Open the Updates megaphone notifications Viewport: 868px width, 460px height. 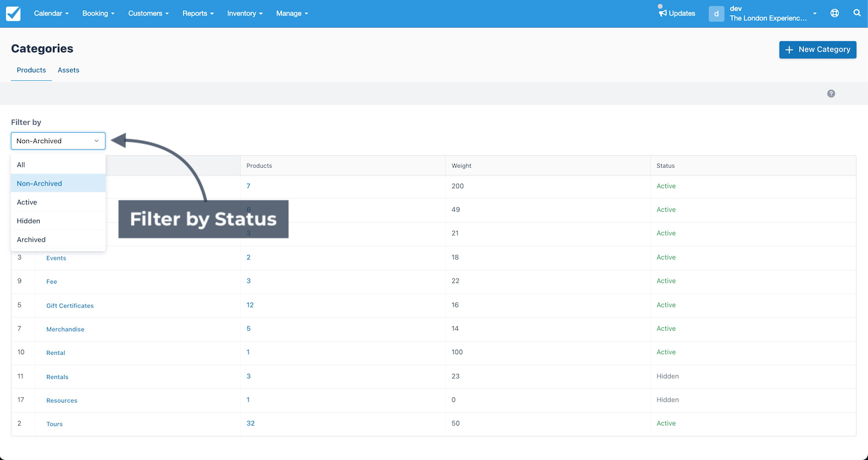coord(677,13)
